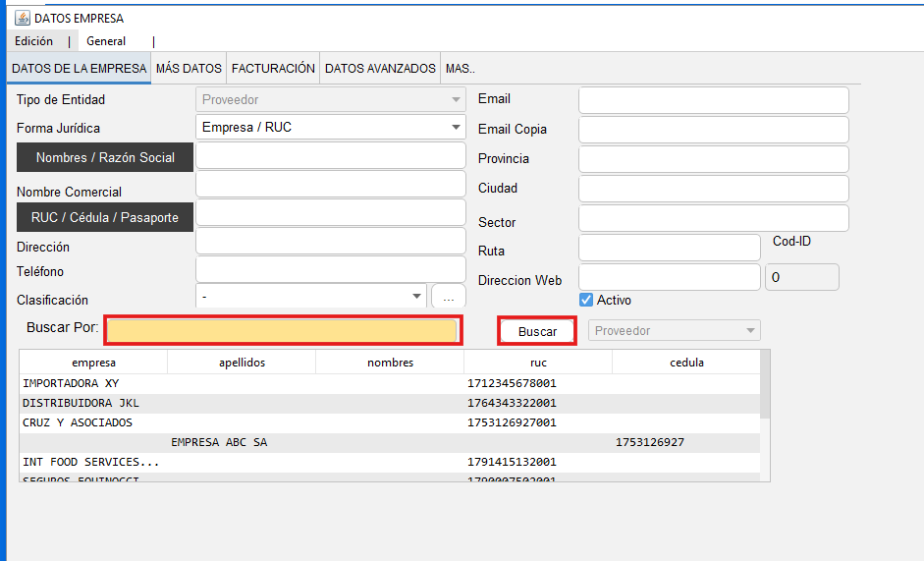This screenshot has height=561, width=924.
Task: Click the Nombres / Razón Social button
Action: (x=105, y=157)
